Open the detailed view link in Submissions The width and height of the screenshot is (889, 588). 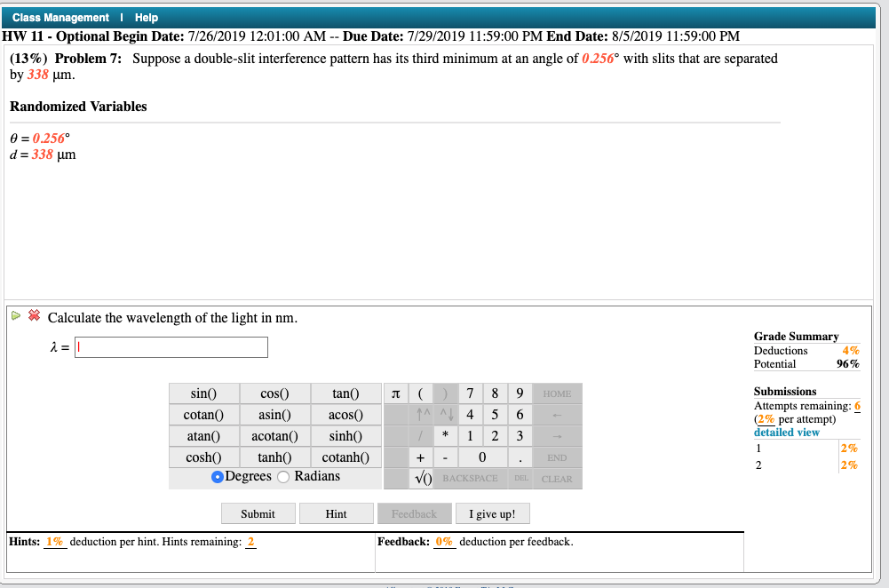click(x=785, y=431)
